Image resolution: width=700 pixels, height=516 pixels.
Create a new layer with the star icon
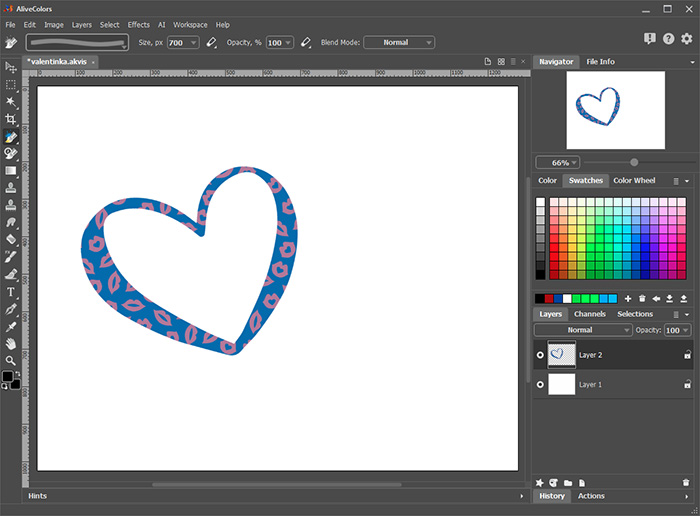540,483
